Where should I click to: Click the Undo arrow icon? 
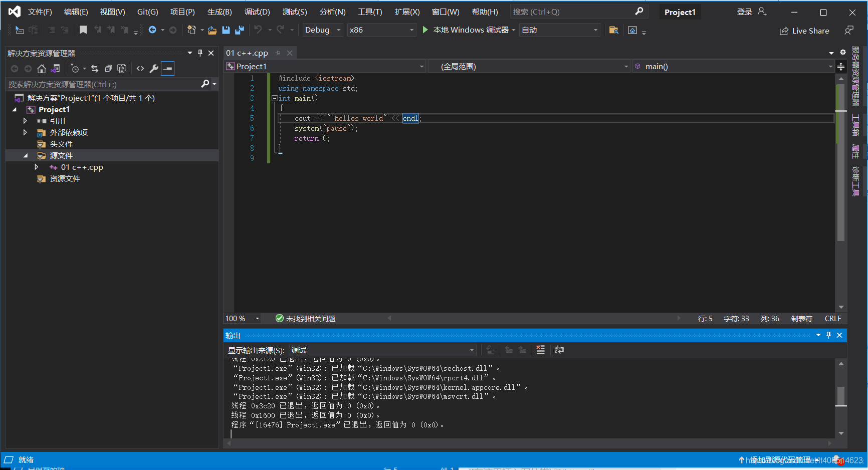click(x=258, y=30)
